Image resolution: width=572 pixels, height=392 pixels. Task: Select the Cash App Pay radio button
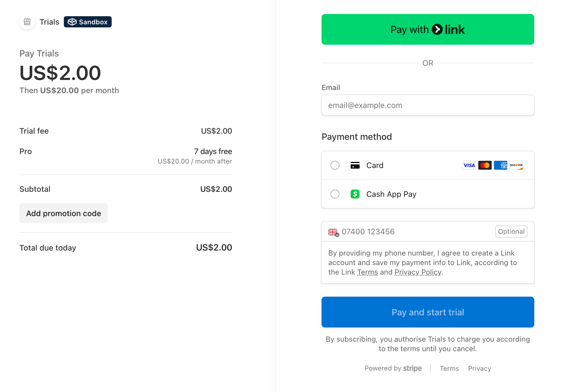coord(335,194)
